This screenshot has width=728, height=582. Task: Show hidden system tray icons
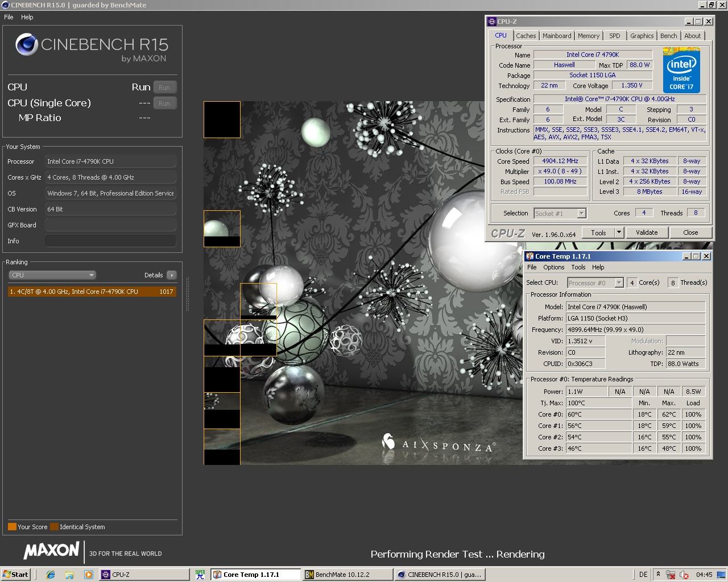(658, 574)
